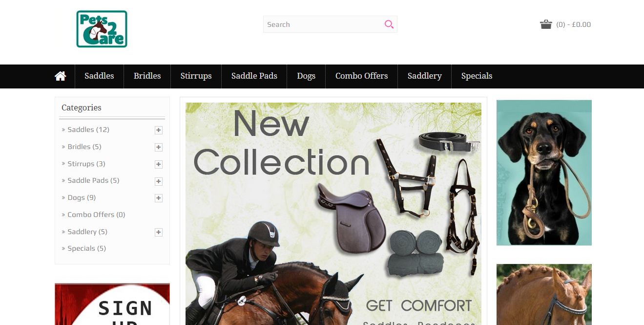The height and width of the screenshot is (325, 644).
Task: Select Specials in the navigation bar
Action: 477,76
